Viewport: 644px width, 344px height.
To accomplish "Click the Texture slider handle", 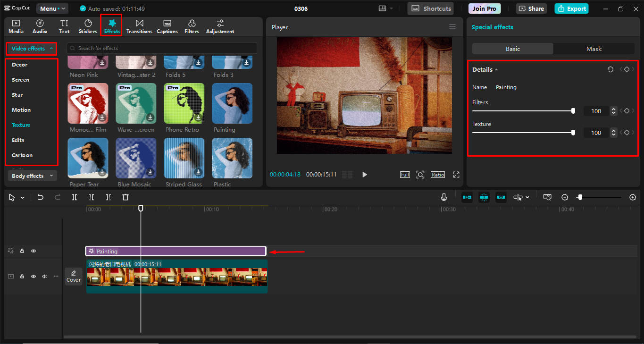I will coord(573,133).
